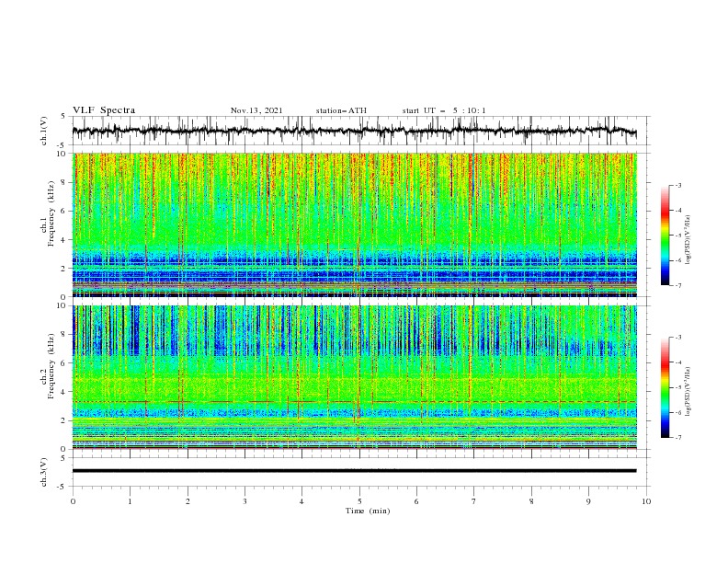Click the 'Time (min)' axis label
Screen dimensions: 728x563
(x=368, y=511)
